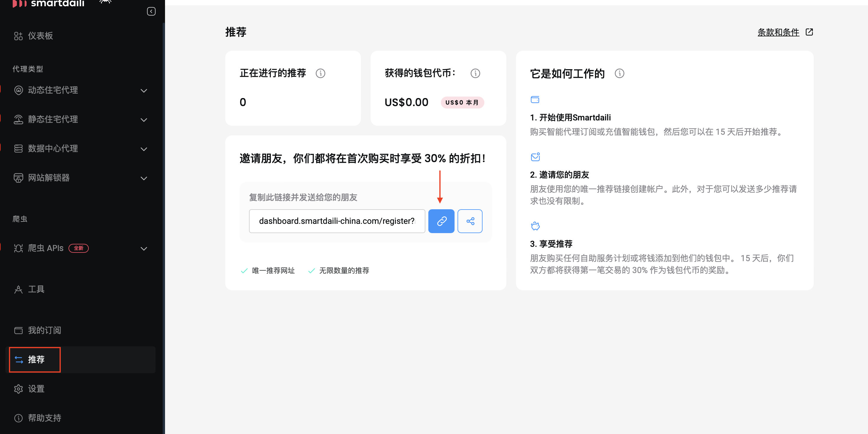This screenshot has height=434, width=868.
Task: Click the 数据中心代理 menu label
Action: (53, 148)
